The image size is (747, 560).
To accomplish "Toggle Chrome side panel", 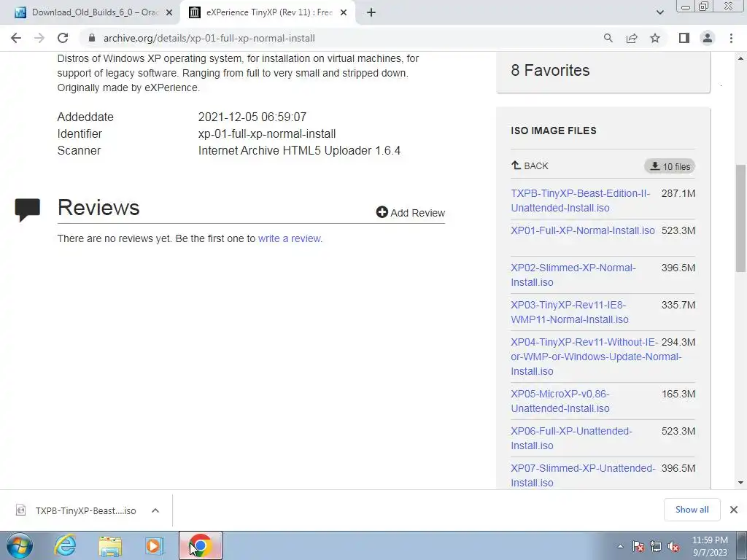I will tap(684, 38).
